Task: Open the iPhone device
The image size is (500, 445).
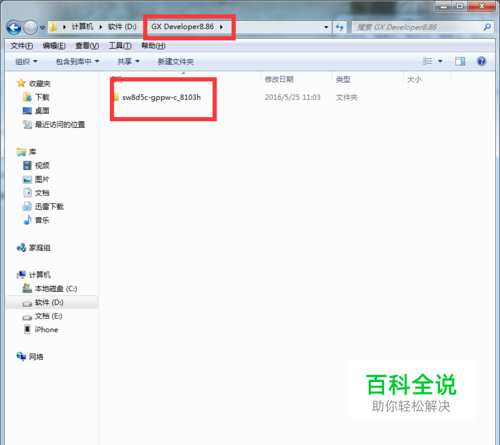Action: click(x=46, y=330)
